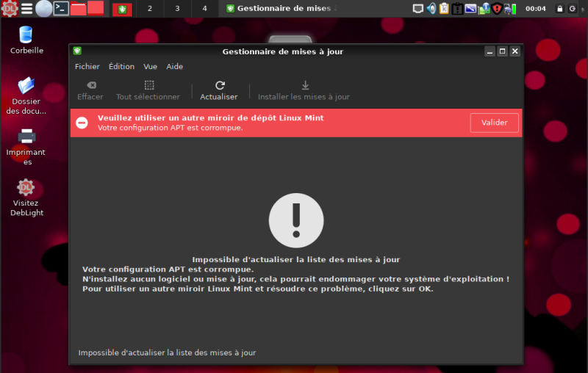The width and height of the screenshot is (588, 373).
Task: Click the Effacer toolbar icon
Action: pos(90,85)
